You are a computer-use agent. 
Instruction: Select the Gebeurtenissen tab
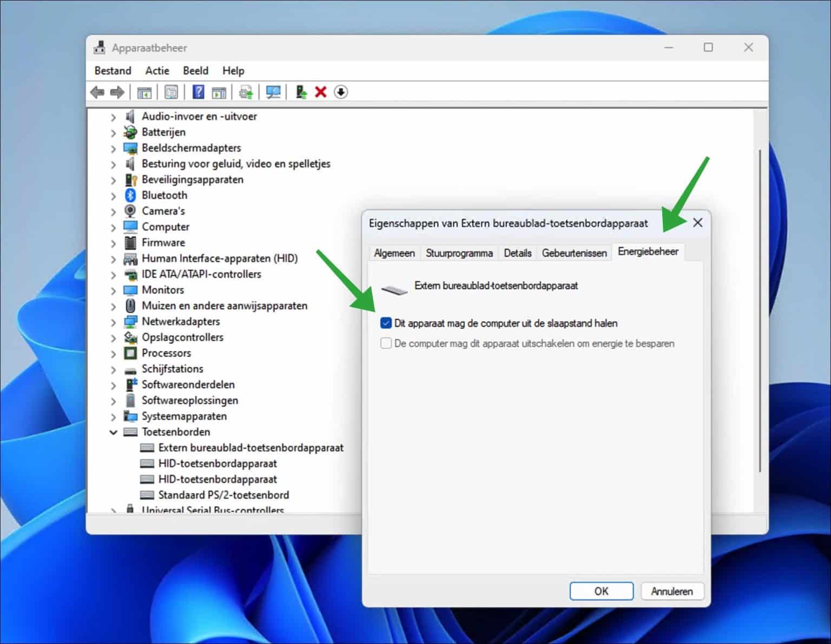(x=574, y=253)
